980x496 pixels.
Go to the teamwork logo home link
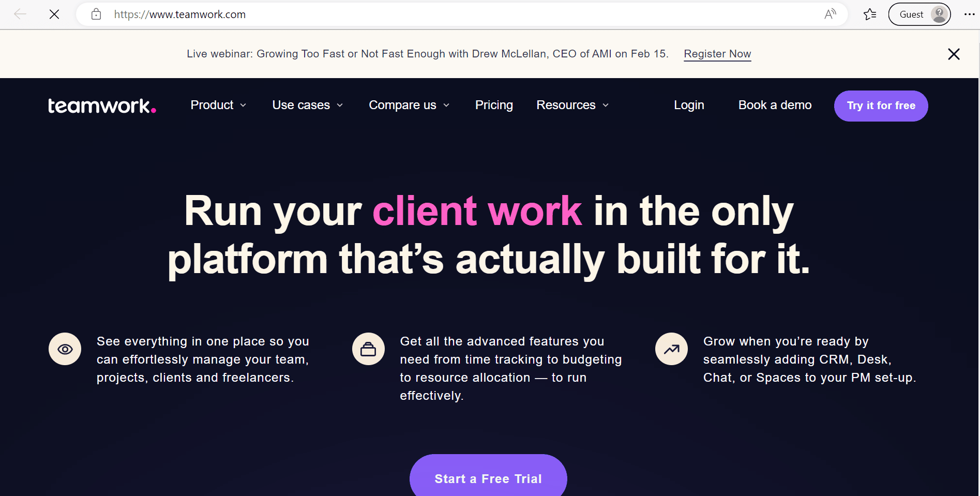[102, 106]
